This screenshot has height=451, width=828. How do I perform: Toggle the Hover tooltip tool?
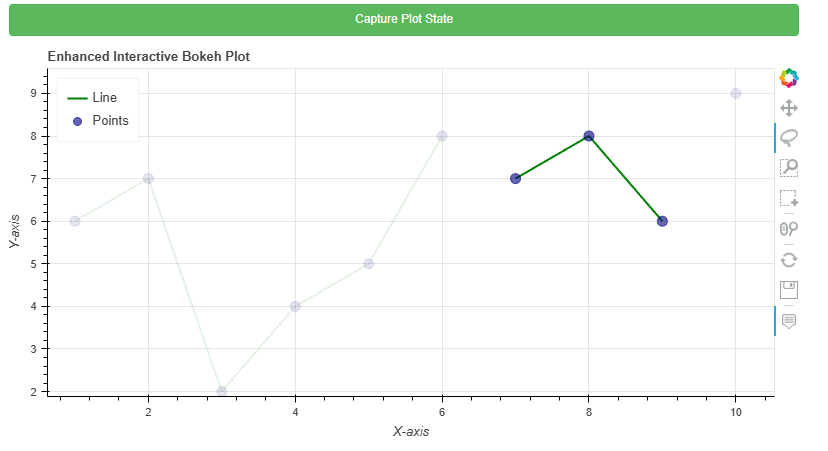pos(788,321)
